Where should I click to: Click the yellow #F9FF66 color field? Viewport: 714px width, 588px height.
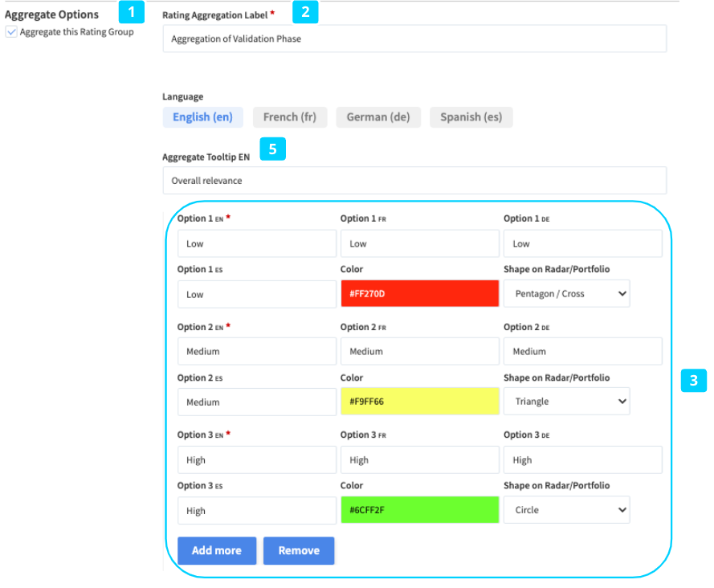pos(419,402)
